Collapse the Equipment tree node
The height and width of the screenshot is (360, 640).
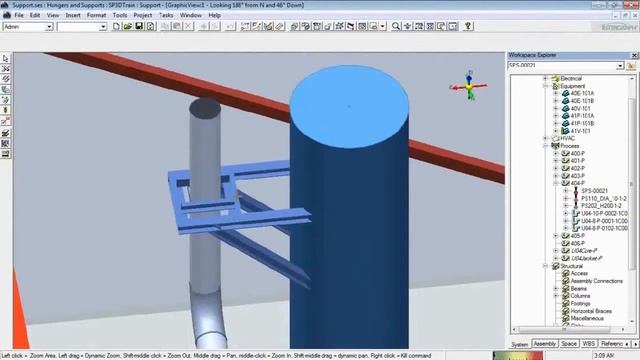545,86
